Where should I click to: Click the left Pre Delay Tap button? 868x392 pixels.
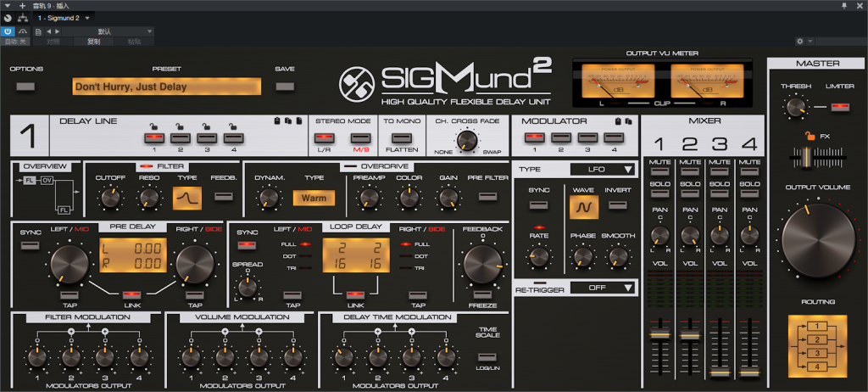(69, 295)
